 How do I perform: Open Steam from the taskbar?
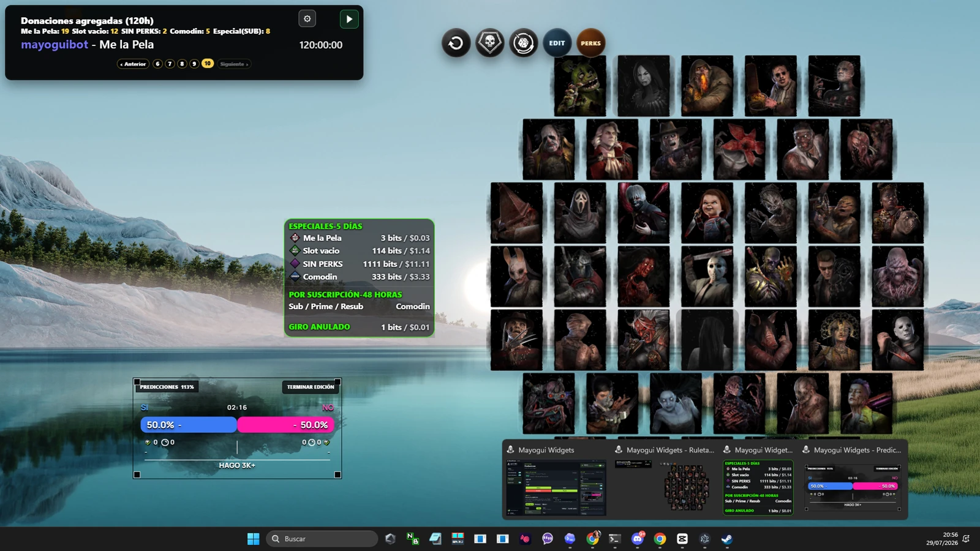click(x=726, y=539)
